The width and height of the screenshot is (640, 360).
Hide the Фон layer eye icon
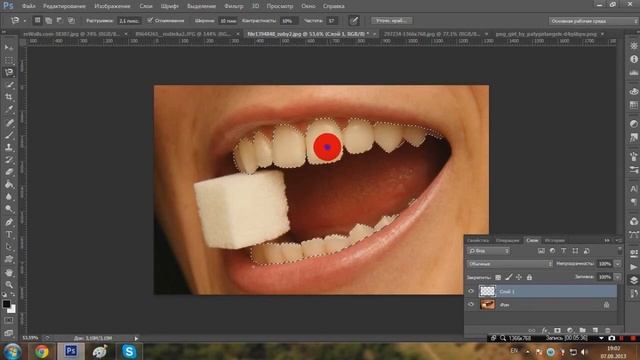coord(471,304)
